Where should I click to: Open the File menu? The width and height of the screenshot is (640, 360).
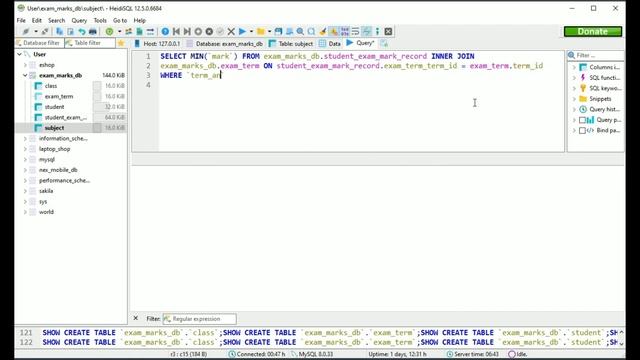[21, 20]
